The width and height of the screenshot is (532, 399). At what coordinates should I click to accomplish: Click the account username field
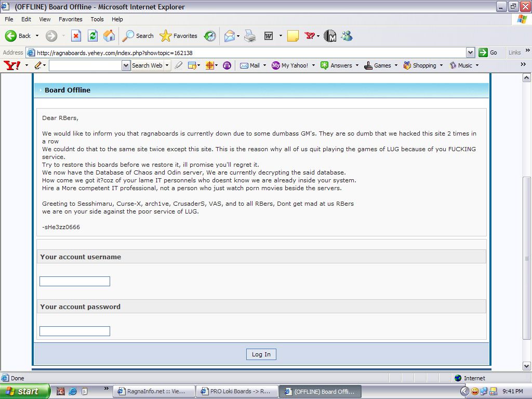coord(75,281)
